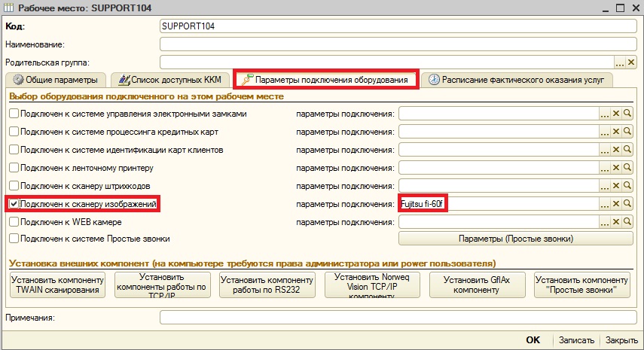
Task: Click the Примечания input field
Action: (398, 317)
